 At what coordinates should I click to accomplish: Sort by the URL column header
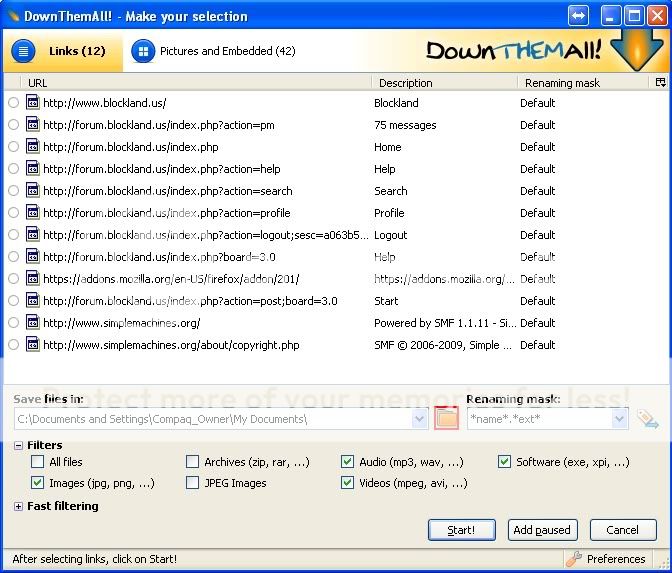click(195, 83)
